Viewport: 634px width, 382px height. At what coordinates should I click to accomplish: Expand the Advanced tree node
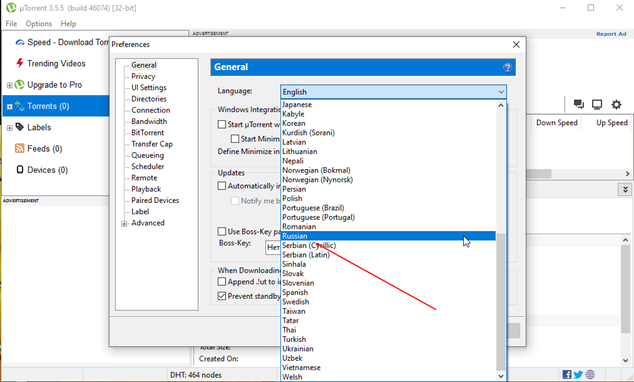(x=124, y=224)
